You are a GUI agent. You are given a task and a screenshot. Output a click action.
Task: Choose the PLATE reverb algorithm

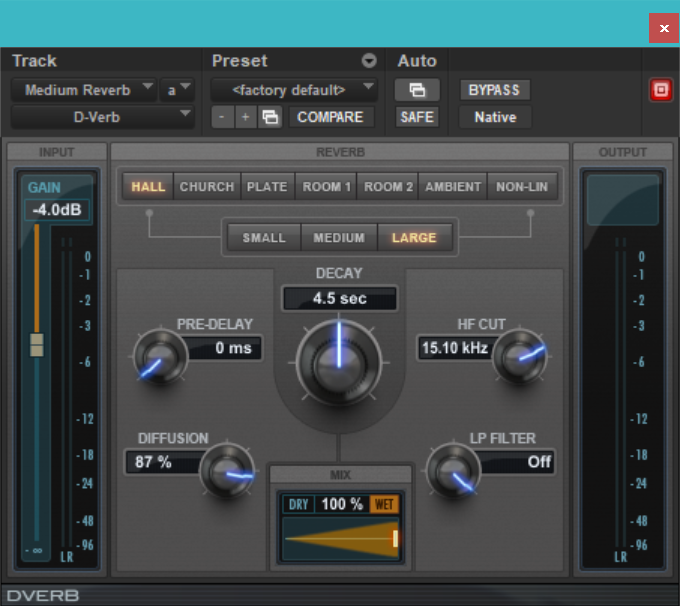click(x=267, y=187)
